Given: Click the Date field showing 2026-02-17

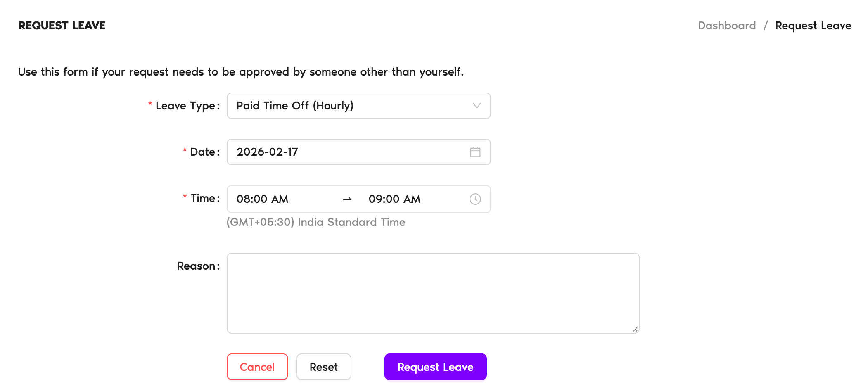Looking at the screenshot, I should (351, 152).
